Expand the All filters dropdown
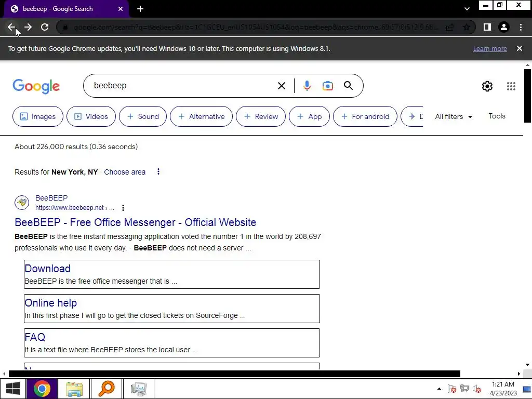532x399 pixels. click(x=454, y=116)
